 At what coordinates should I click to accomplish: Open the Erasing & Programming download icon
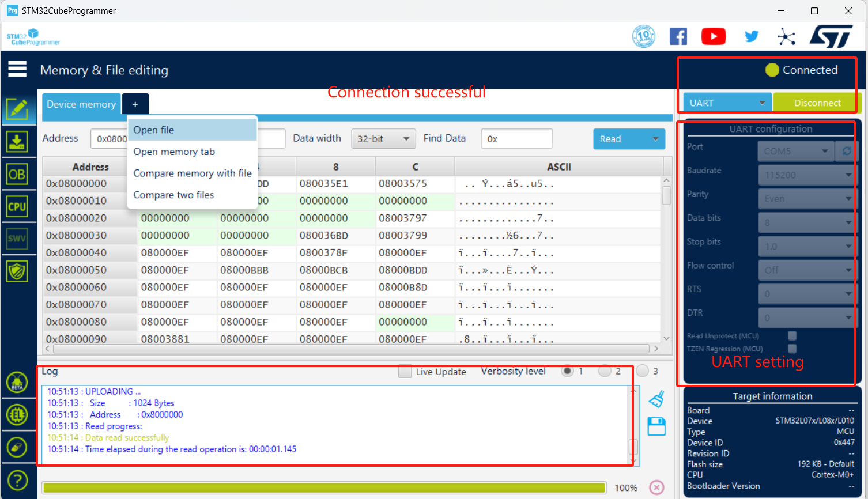17,141
